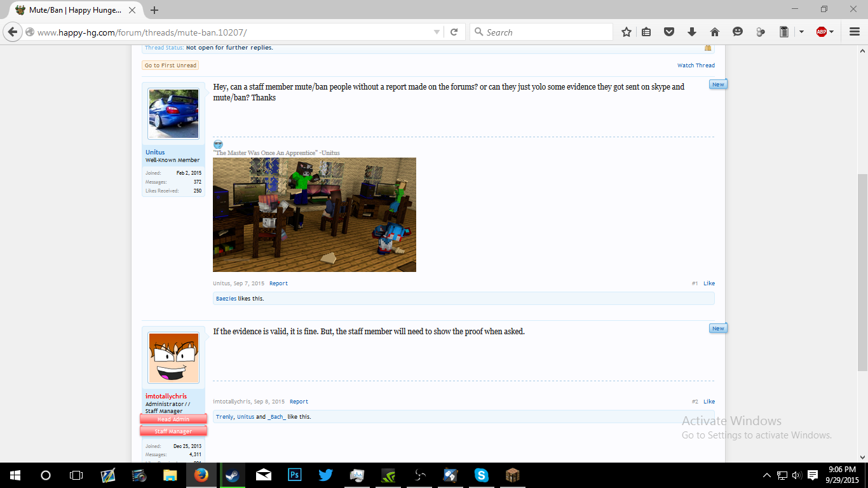
Task: Bookmark this page with the star icon
Action: (627, 32)
